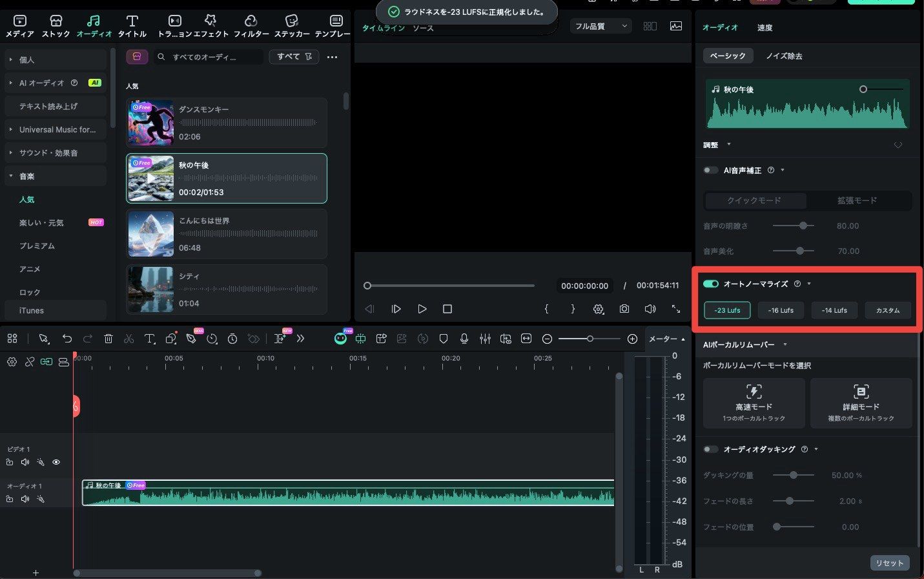
Task: Open the voiceover microphone recorder
Action: tap(464, 339)
